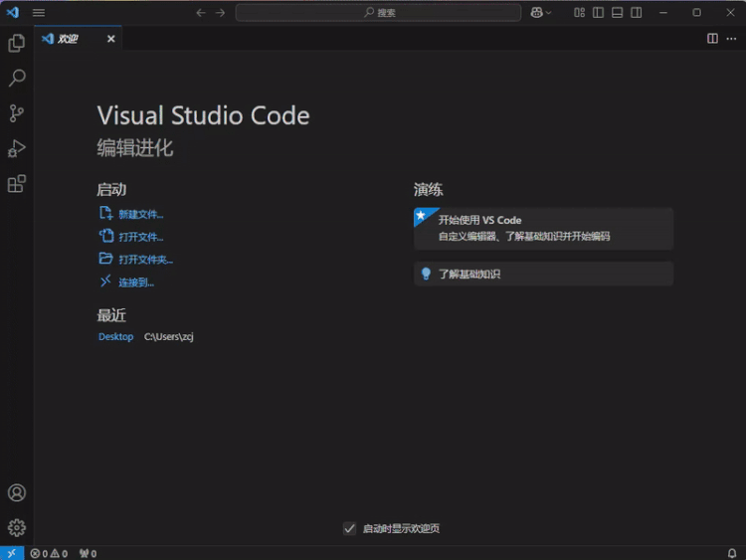Open the Manage gear icon

17,527
